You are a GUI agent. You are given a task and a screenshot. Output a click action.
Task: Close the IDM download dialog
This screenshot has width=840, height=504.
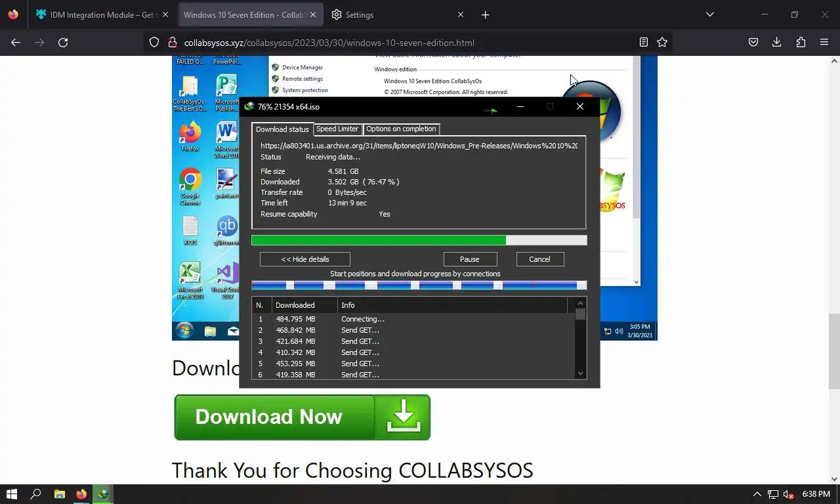tap(580, 106)
